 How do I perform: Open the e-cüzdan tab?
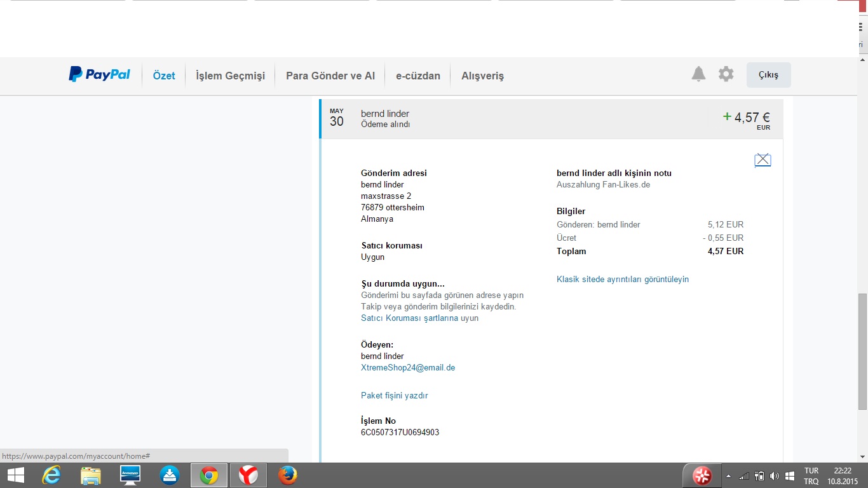tap(417, 76)
